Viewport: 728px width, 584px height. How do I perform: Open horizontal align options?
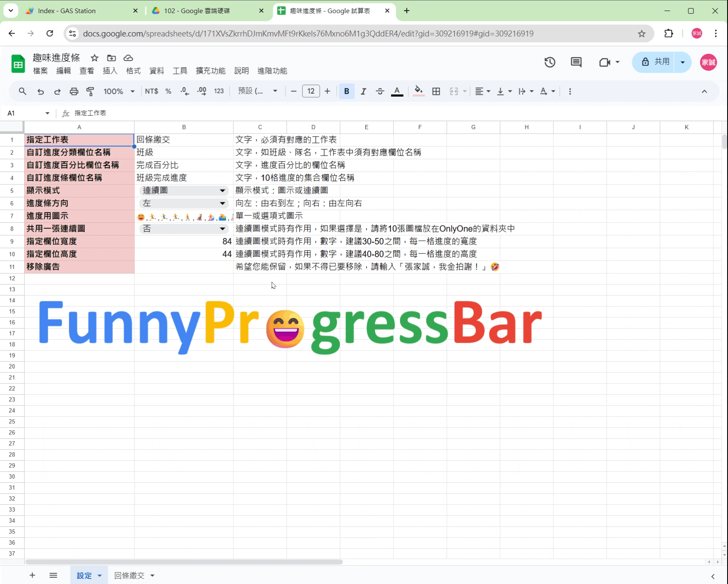(482, 91)
